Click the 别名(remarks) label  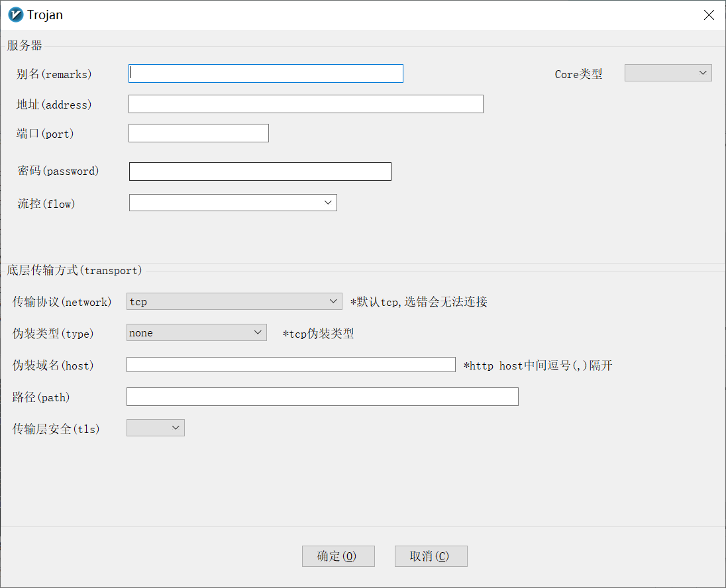[x=54, y=74]
